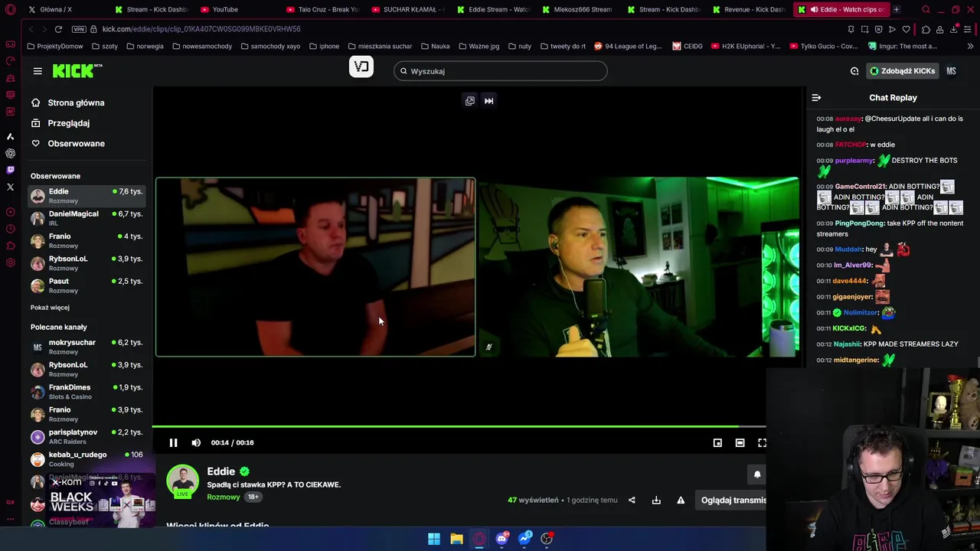The height and width of the screenshot is (551, 980).
Task: Toggle notifications bell for Eddie
Action: pos(757,474)
